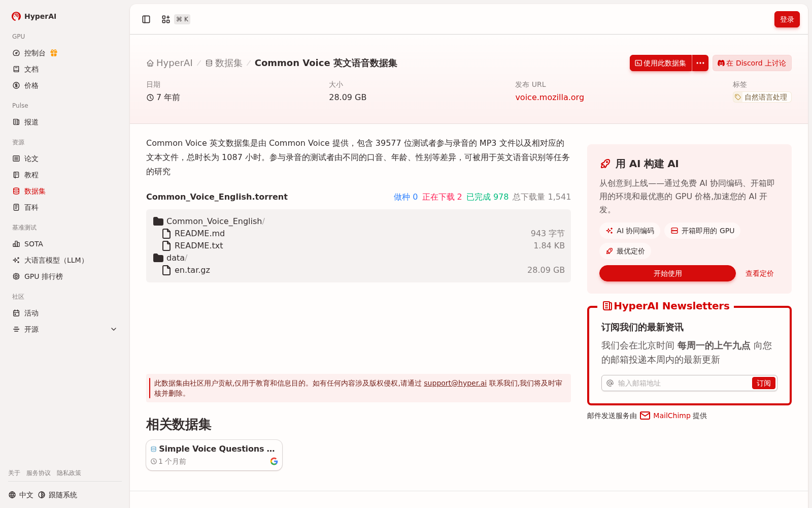The width and height of the screenshot is (812, 508).
Task: Click rocket icon next to 用 AI 构建 AI
Action: [x=605, y=164]
